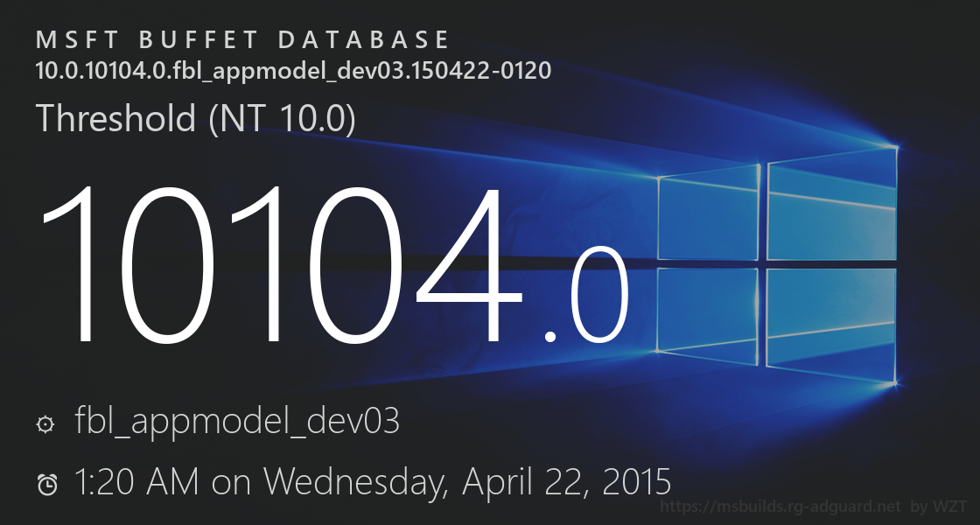Click the MSFT BUFFET DATABASE heading
Image resolution: width=980 pixels, height=525 pixels.
coord(243,40)
